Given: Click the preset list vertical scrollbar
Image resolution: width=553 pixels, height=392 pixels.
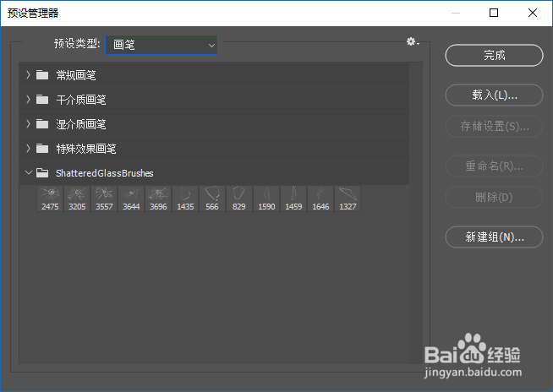Looking at the screenshot, I should click(x=416, y=213).
